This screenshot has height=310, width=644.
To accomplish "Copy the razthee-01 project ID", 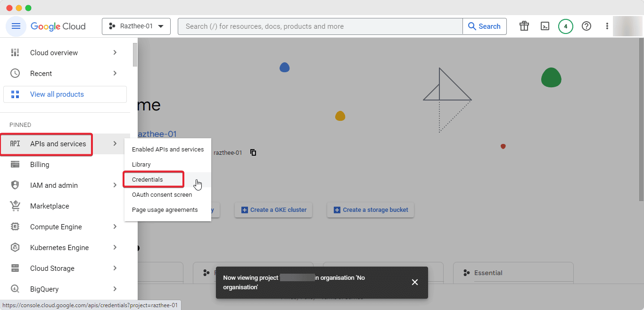I will click(x=253, y=152).
